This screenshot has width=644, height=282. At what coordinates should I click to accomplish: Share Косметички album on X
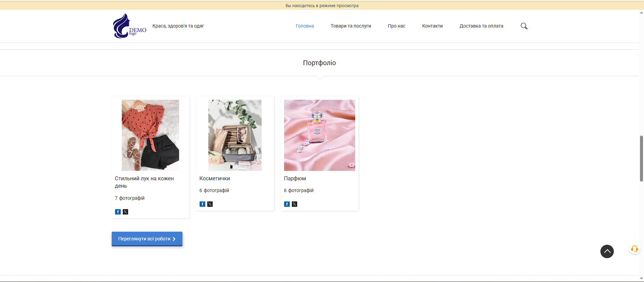[210, 204]
